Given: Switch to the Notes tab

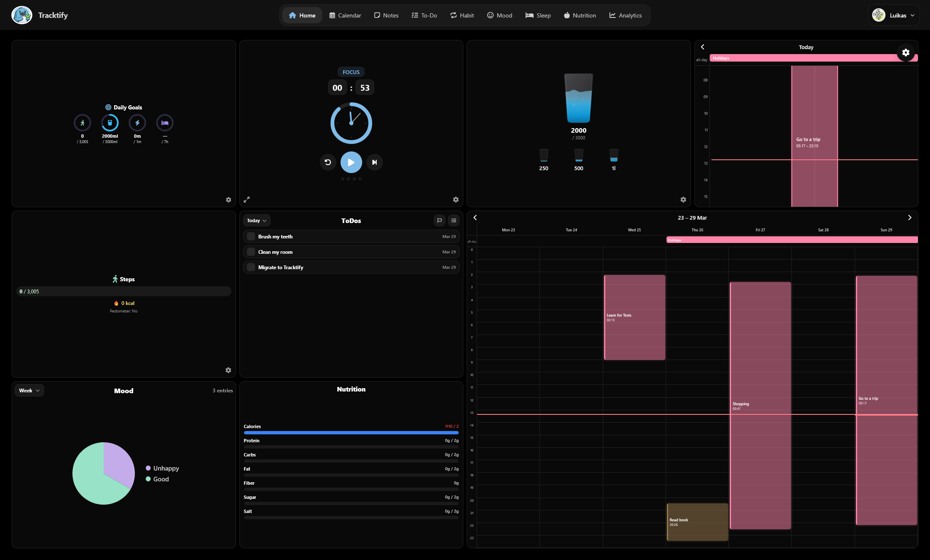Looking at the screenshot, I should [386, 15].
